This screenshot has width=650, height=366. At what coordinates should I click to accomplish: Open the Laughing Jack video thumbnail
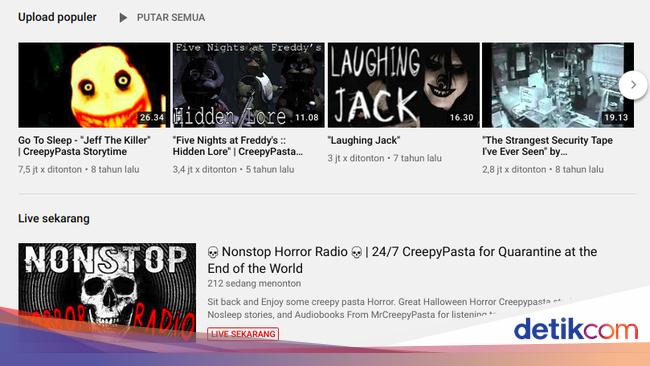coord(403,85)
